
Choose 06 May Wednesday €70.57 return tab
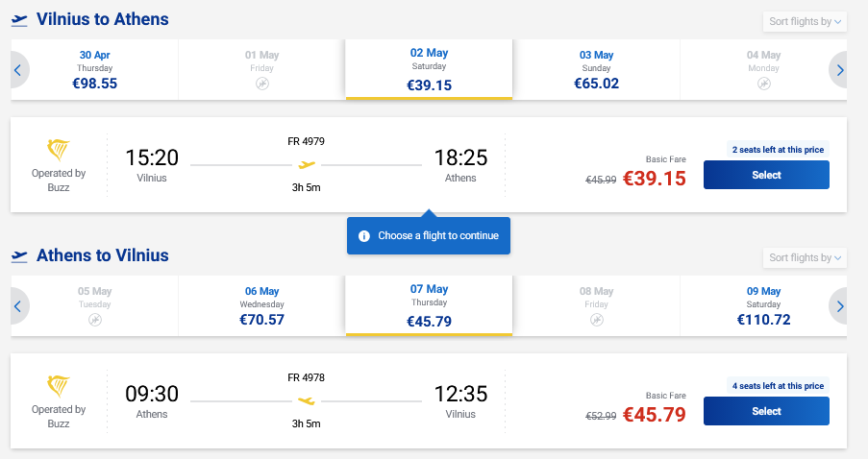click(x=262, y=305)
